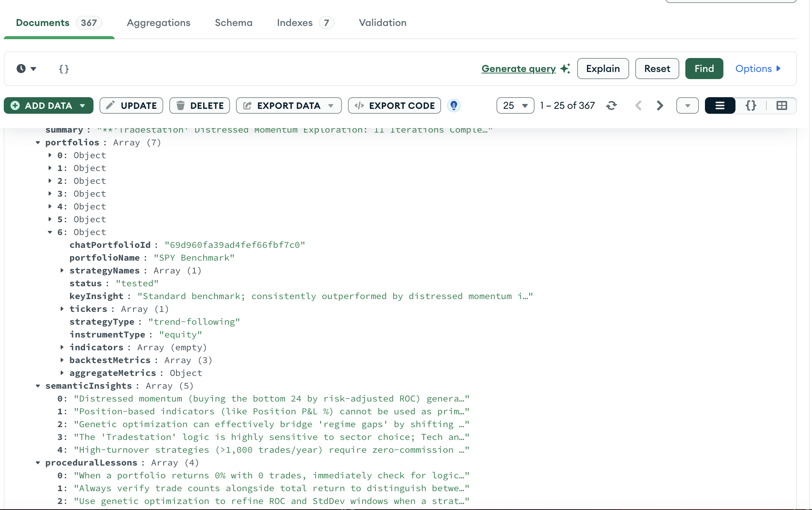This screenshot has width=812, height=510.
Task: Collapse the portfolios array
Action: coord(38,142)
